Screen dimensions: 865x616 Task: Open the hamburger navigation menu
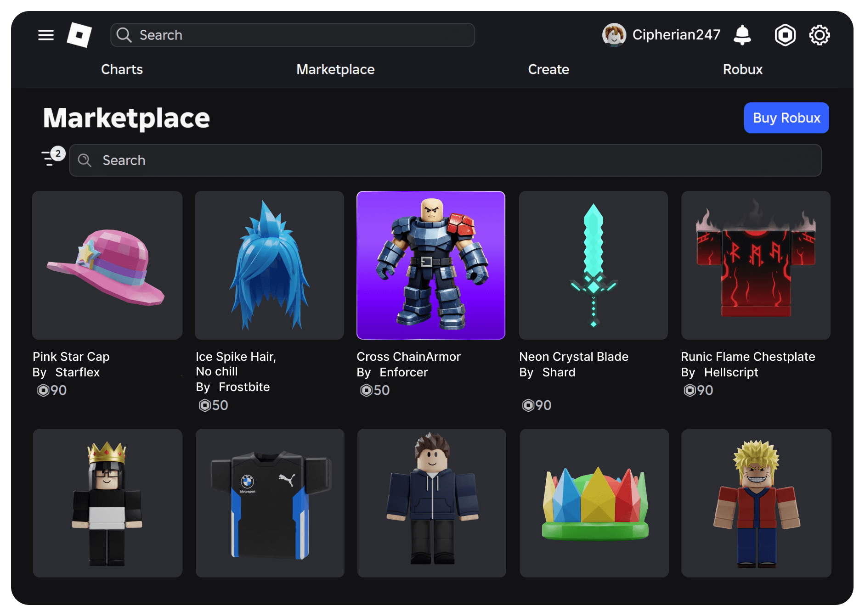tap(46, 35)
